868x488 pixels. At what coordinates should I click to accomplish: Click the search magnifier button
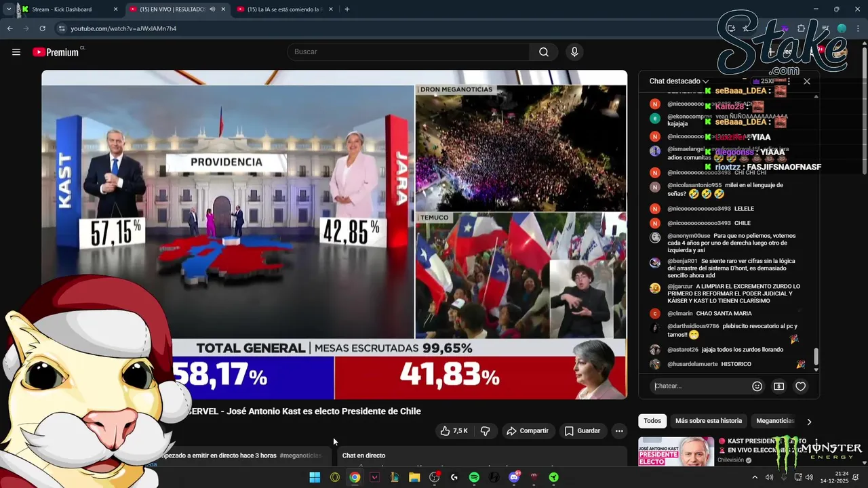(x=544, y=52)
